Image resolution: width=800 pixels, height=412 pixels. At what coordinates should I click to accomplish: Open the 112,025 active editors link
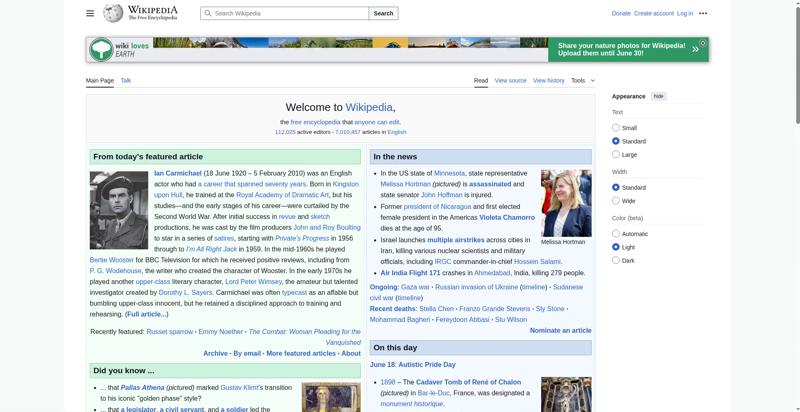285,132
